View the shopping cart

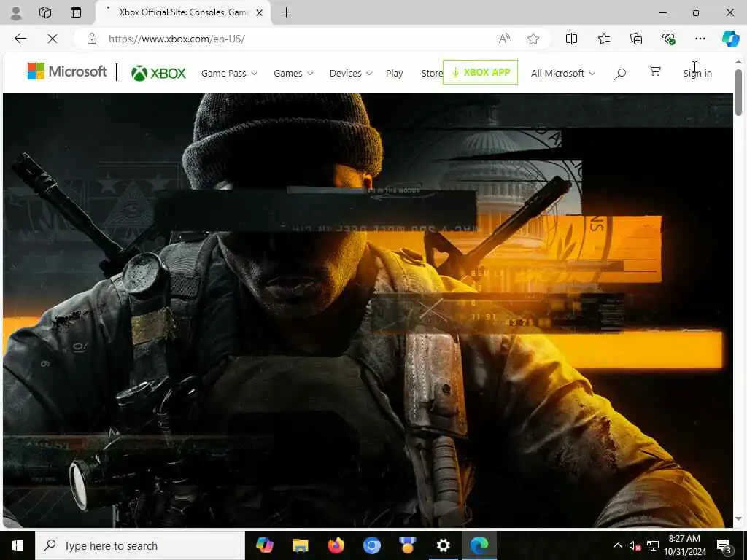point(655,71)
